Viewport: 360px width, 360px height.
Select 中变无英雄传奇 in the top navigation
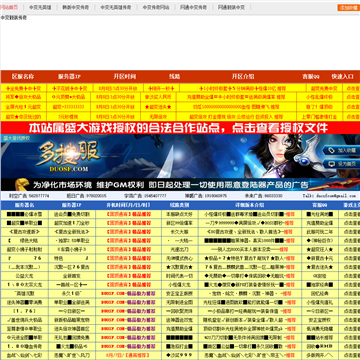(116, 7)
